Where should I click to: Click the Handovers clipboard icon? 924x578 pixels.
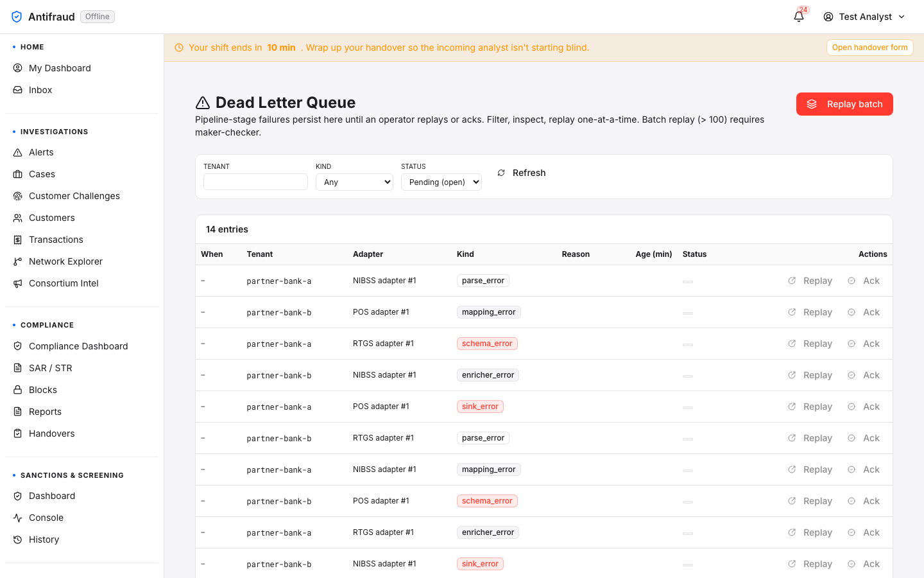point(18,433)
